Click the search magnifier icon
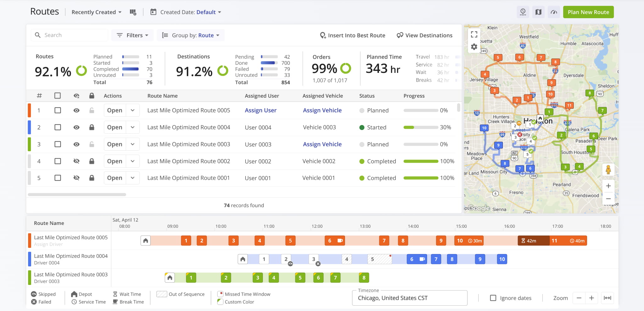 [38, 35]
